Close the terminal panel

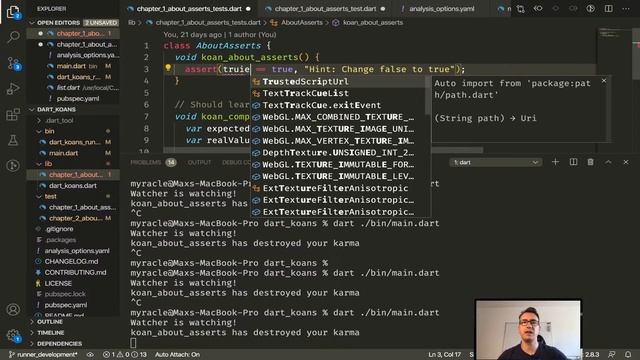[x=626, y=162]
